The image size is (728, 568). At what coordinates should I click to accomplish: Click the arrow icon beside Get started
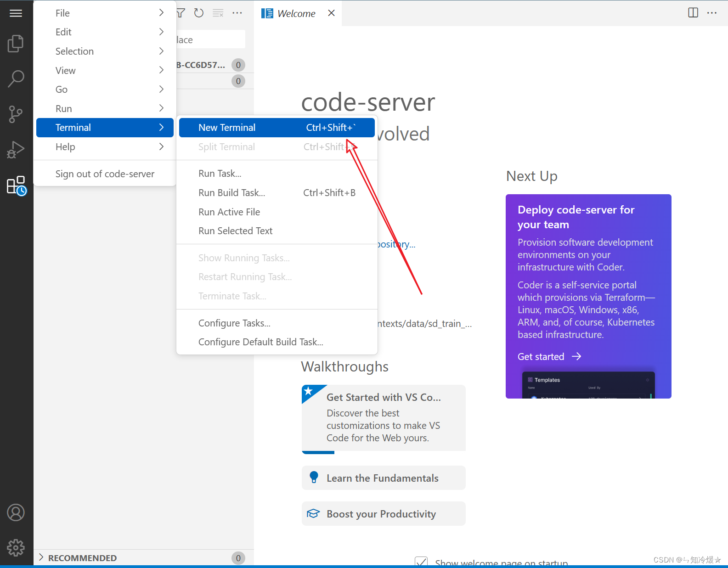coord(576,357)
